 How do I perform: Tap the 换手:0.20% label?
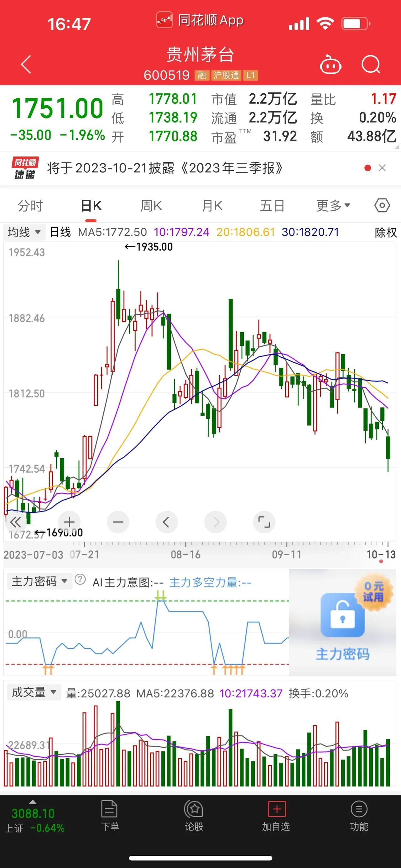318,693
